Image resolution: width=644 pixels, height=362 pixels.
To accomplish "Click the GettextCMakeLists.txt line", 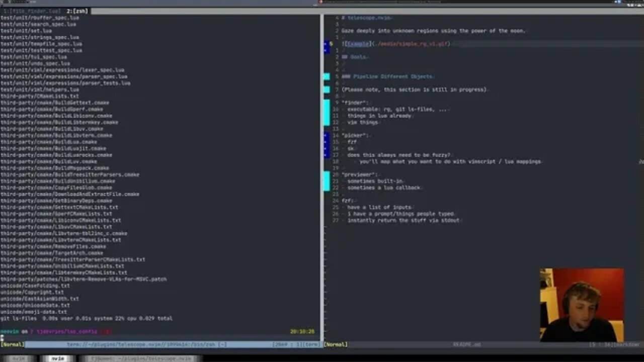I will 59,207.
